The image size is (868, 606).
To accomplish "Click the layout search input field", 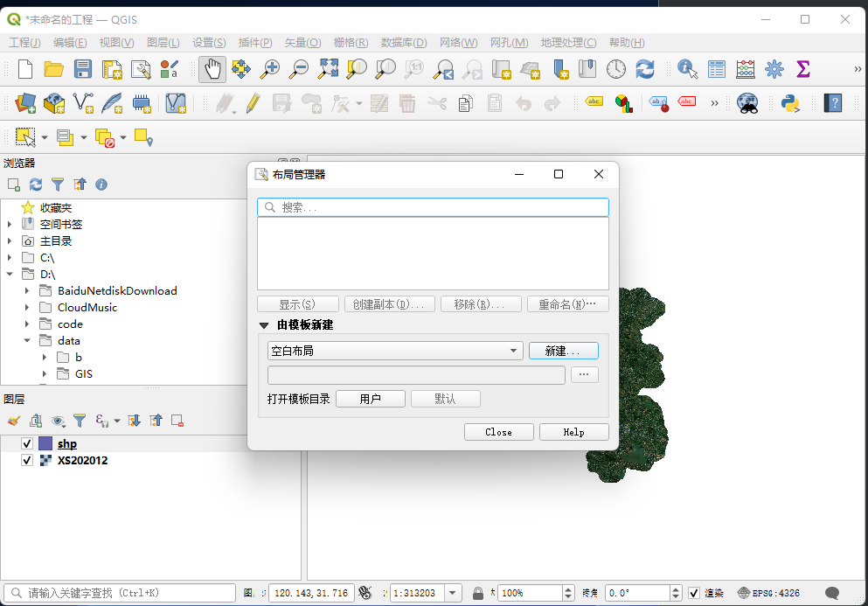I will click(433, 207).
